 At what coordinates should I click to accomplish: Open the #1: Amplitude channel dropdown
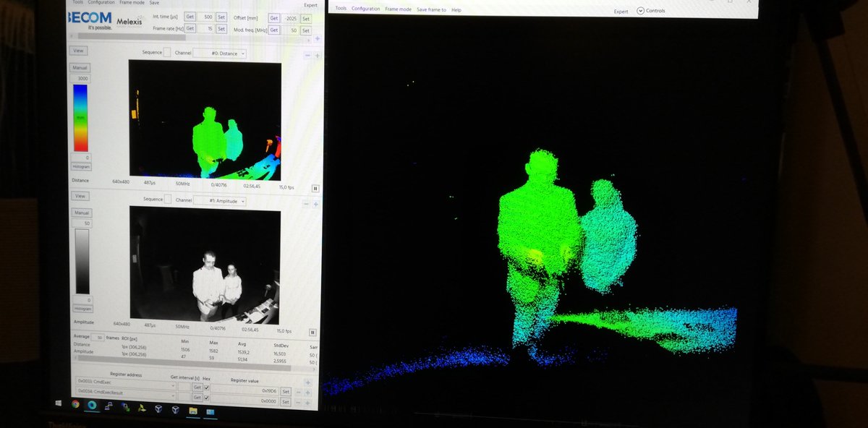point(221,201)
